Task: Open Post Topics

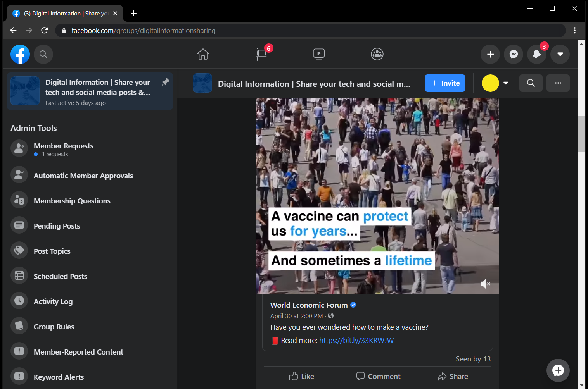Action: coord(90,251)
